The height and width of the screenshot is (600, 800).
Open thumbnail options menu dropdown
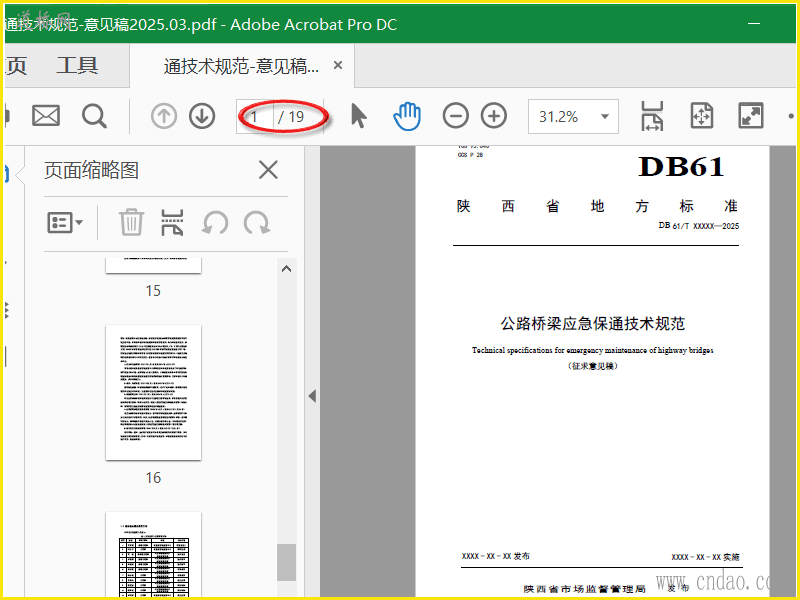coord(65,223)
